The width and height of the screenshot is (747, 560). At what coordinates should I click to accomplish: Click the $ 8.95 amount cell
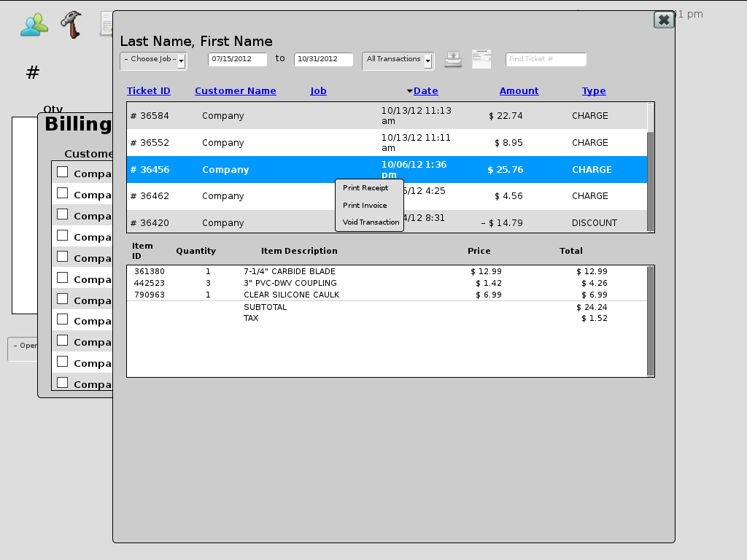click(x=508, y=143)
